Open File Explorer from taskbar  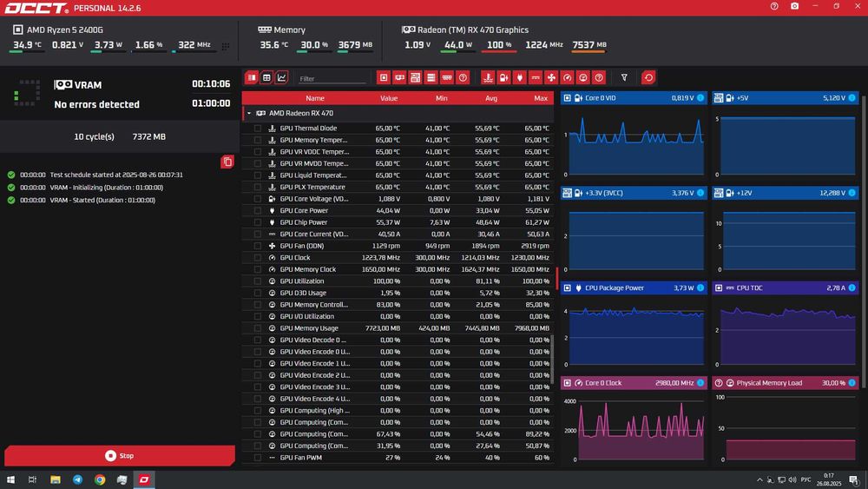[56, 479]
